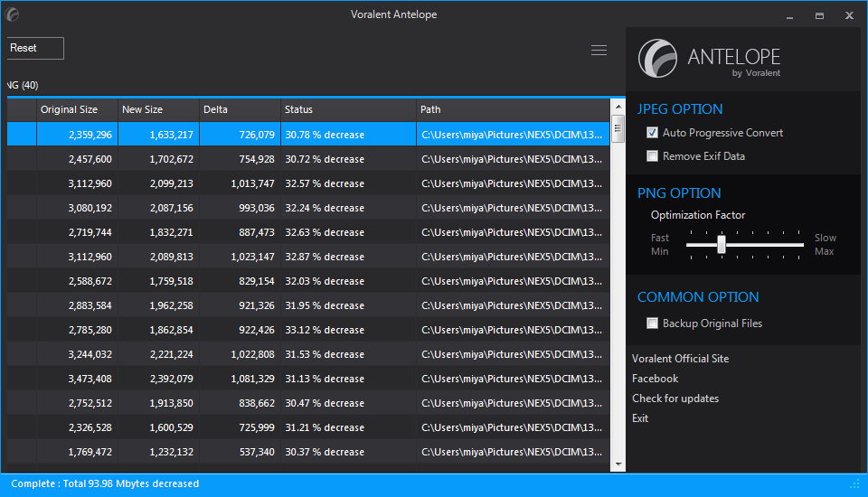Click the round Antelope logo in side panel
Screen dimensions: 868x497
click(657, 58)
